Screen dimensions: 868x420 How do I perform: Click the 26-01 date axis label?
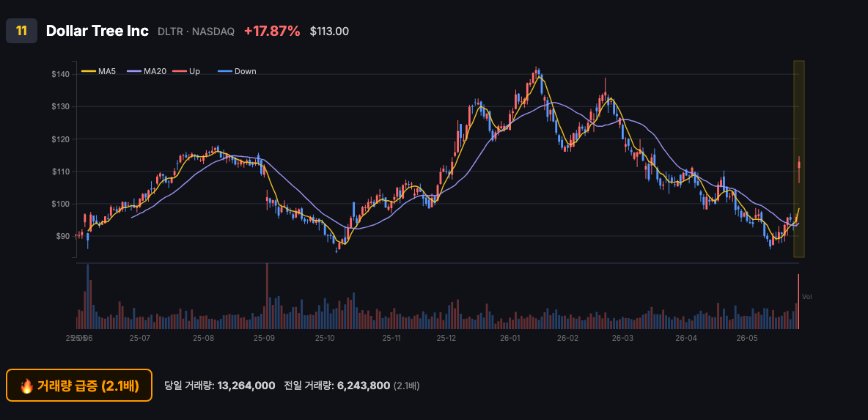[x=510, y=338]
